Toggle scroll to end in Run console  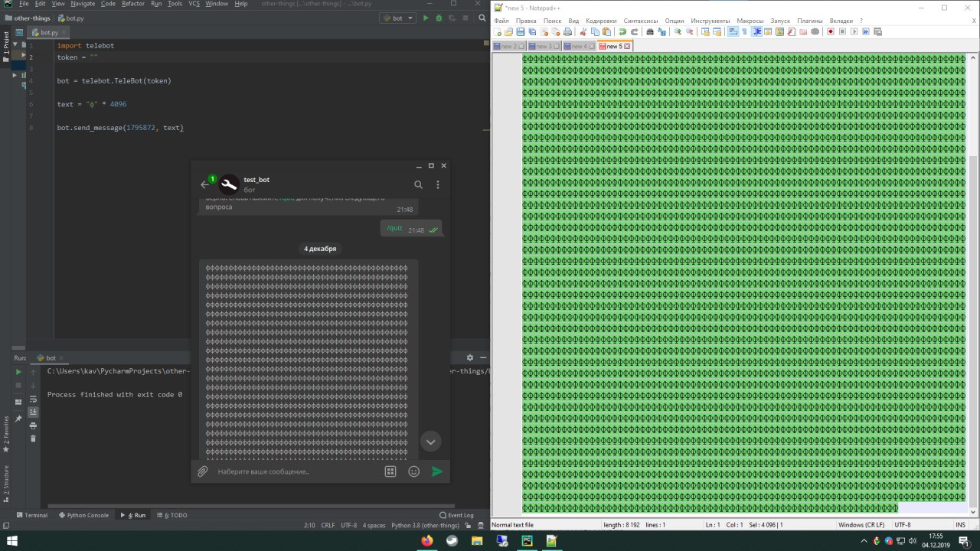[33, 412]
